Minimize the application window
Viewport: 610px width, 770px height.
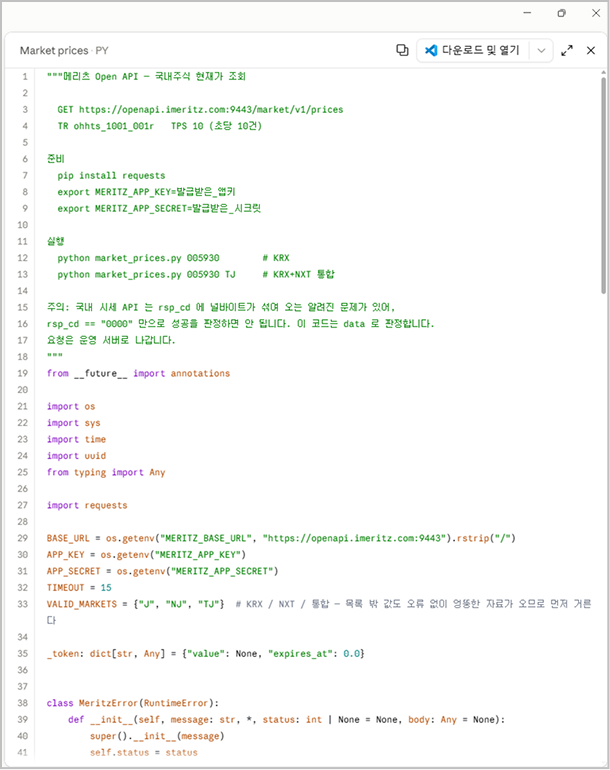tap(527, 13)
